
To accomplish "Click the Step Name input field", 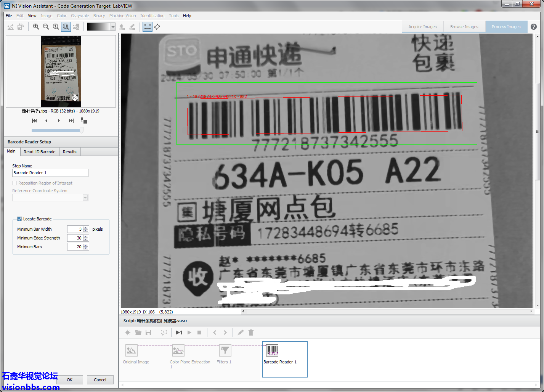I will click(x=50, y=173).
